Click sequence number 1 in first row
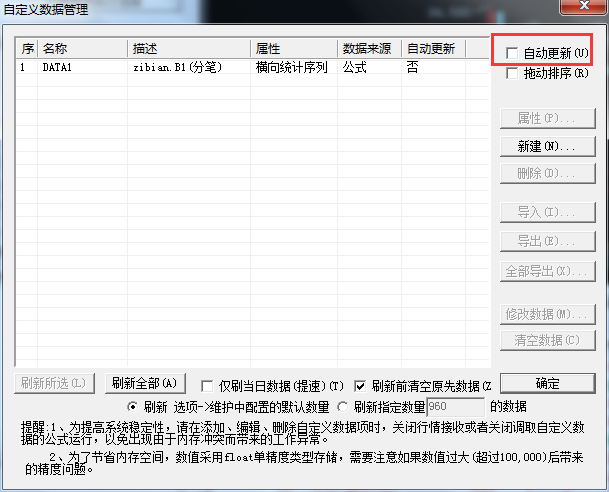This screenshot has width=609, height=492. pos(23,68)
